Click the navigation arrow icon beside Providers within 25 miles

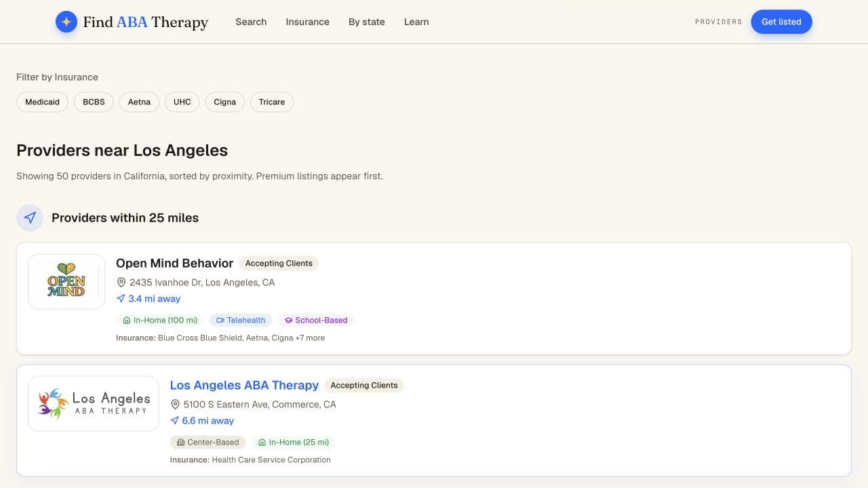coord(30,218)
